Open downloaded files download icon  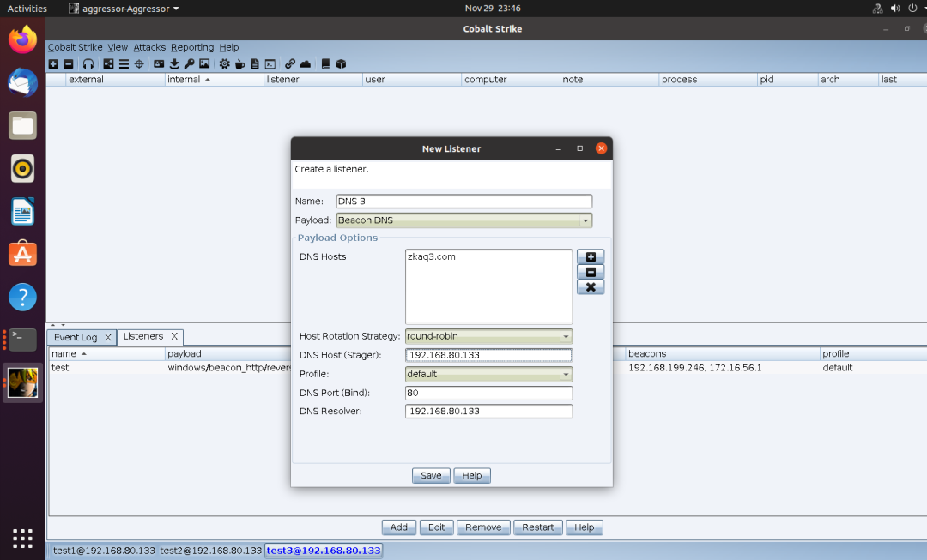coord(174,63)
